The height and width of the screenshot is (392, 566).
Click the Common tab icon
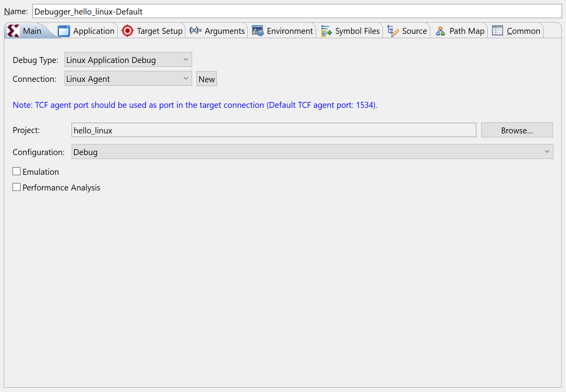(498, 31)
